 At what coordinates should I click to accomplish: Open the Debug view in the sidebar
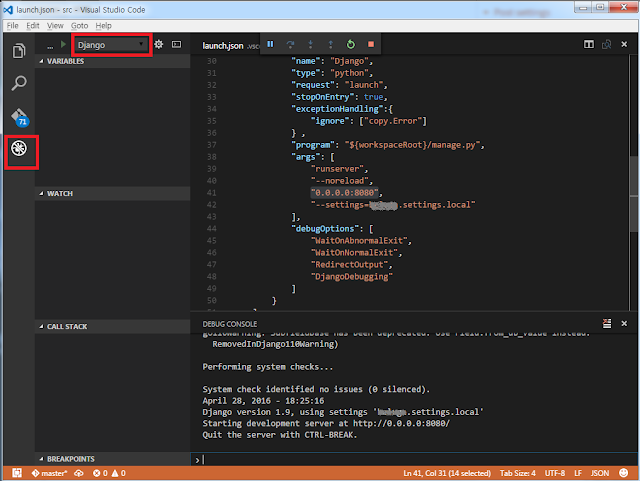(x=19, y=148)
